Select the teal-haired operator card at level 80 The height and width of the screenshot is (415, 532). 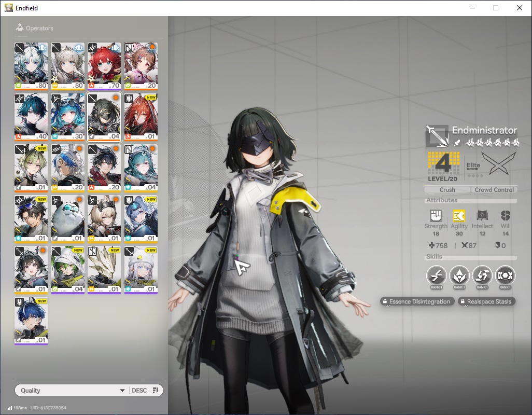coord(31,66)
